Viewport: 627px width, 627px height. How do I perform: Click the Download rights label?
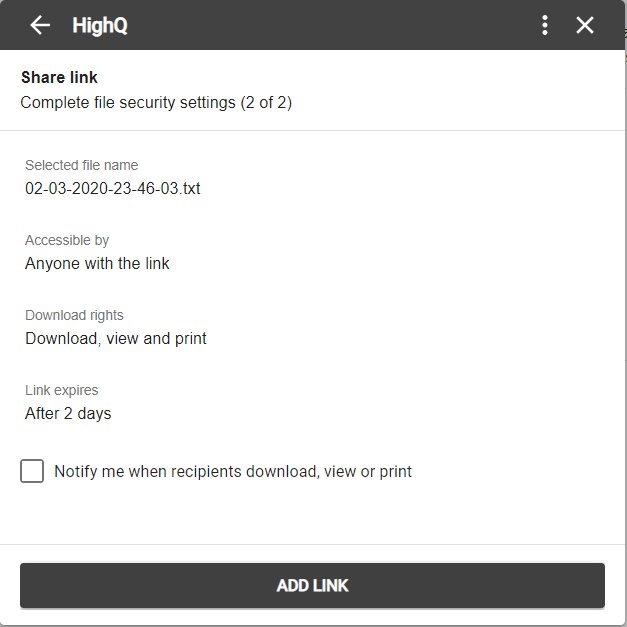tap(74, 315)
